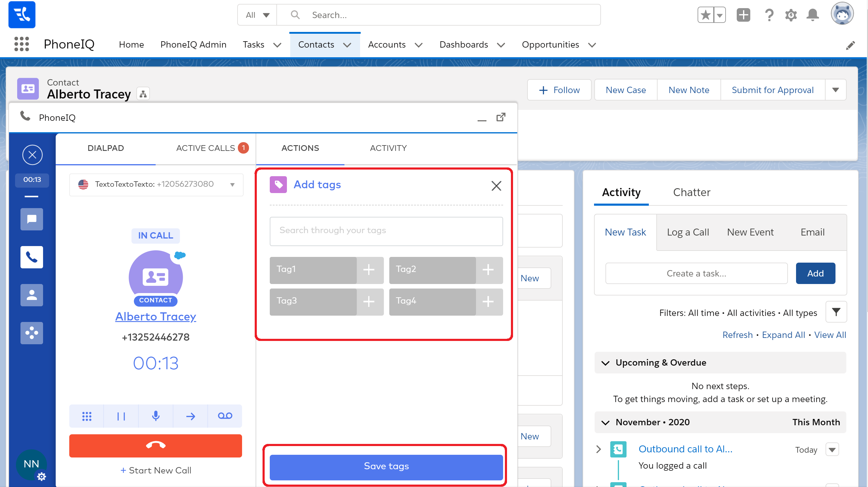Pop out the PhoneIQ panel
Image resolution: width=868 pixels, height=487 pixels.
[x=501, y=117]
